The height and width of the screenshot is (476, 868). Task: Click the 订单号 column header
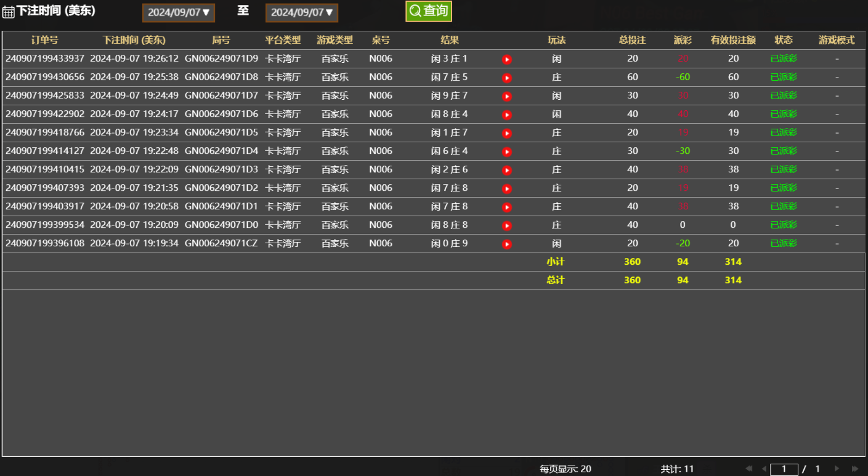(x=45, y=40)
